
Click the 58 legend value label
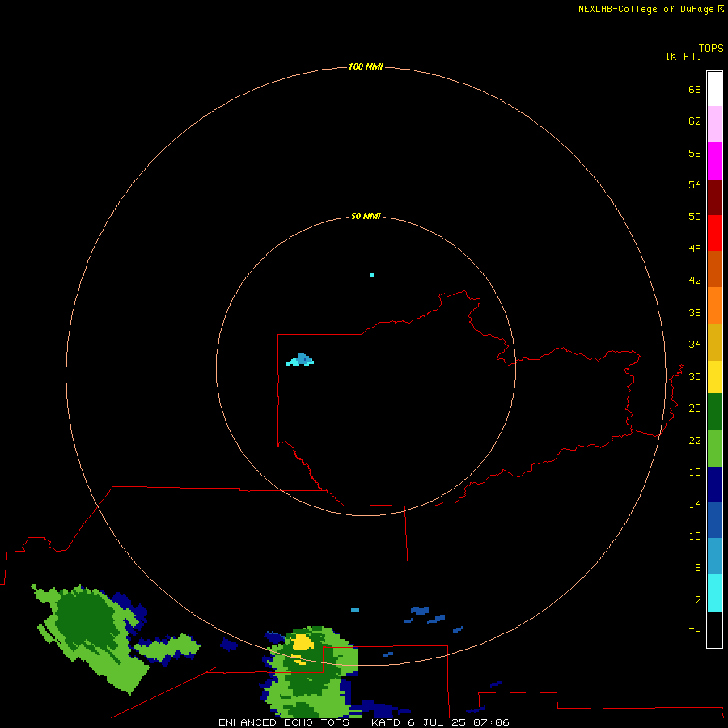coord(695,153)
